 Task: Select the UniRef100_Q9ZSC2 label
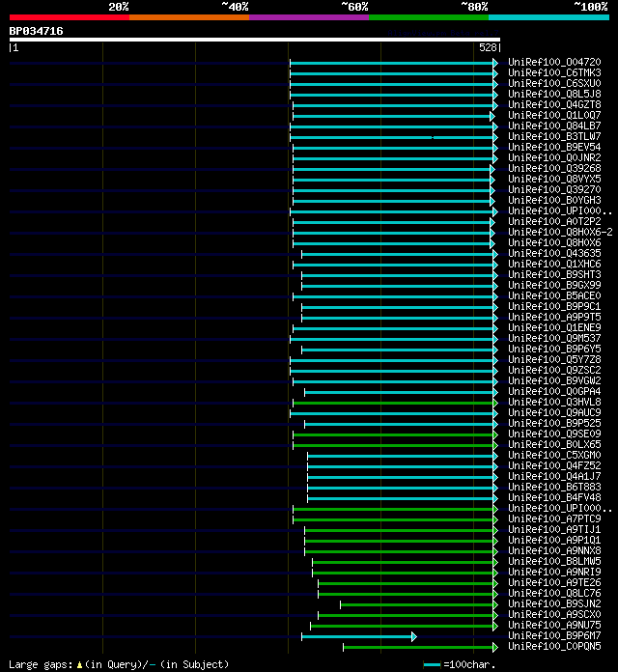point(554,371)
